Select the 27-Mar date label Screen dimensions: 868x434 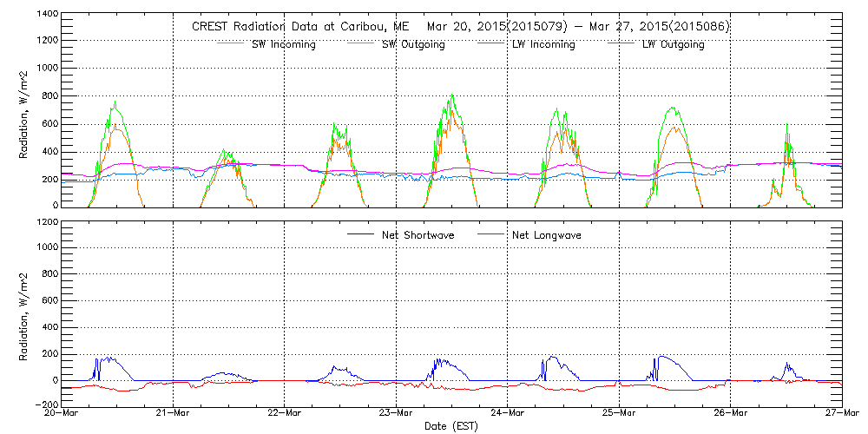842,413
